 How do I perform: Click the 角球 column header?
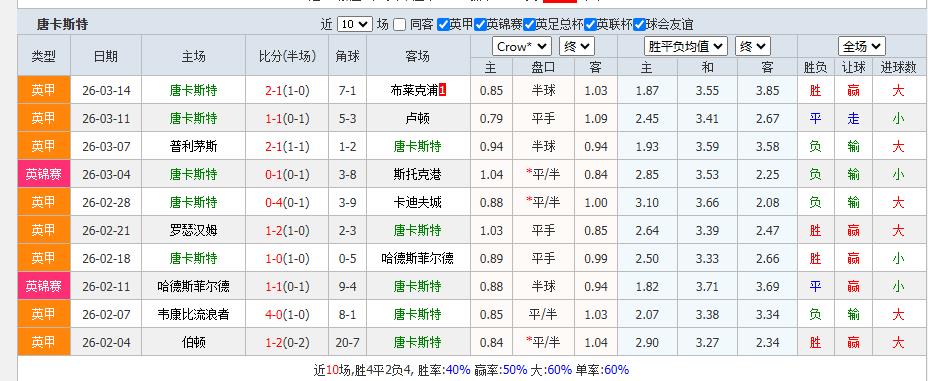click(x=347, y=56)
